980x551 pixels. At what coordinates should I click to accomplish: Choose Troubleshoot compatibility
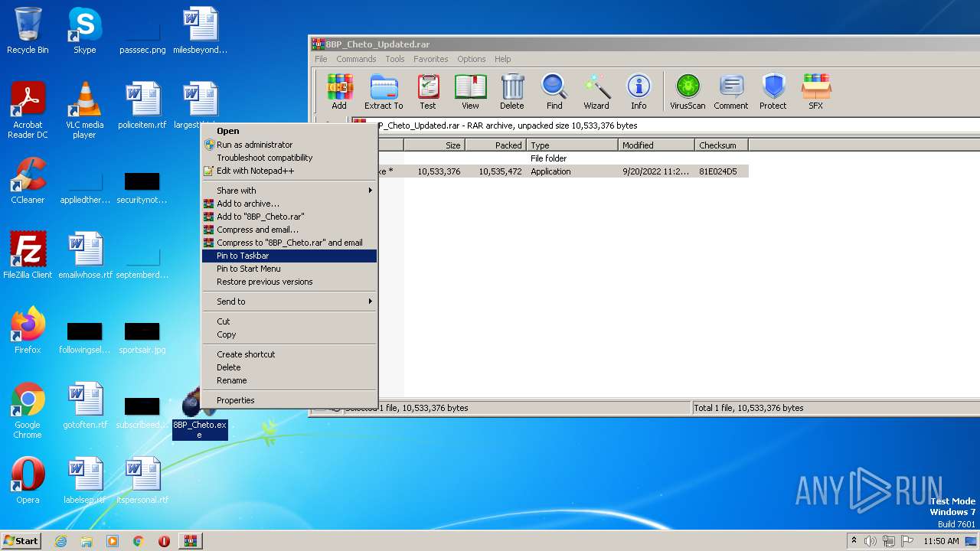point(289,158)
